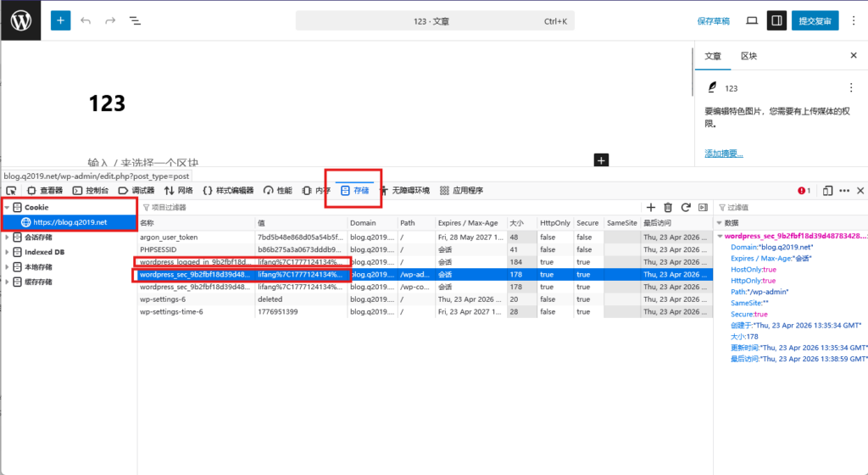The image size is (868, 475).
Task: Select the PHPSESSID cookie row
Action: [x=426, y=249]
